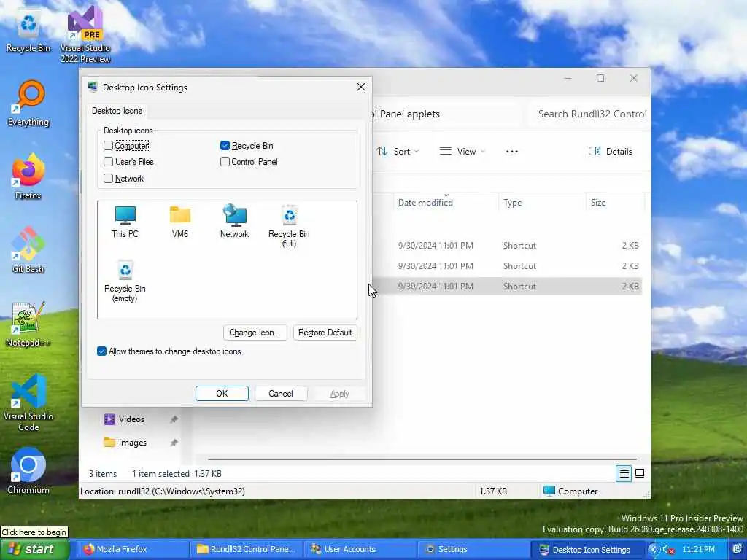Select the Desktop Icons tab
The width and height of the screenshot is (747, 560).
click(x=117, y=111)
